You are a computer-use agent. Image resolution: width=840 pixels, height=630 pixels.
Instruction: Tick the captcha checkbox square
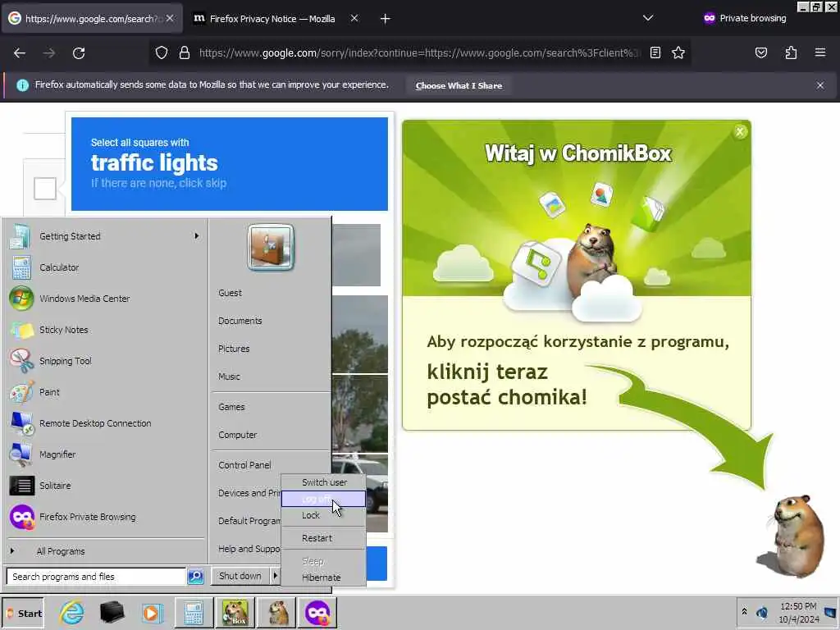point(45,189)
